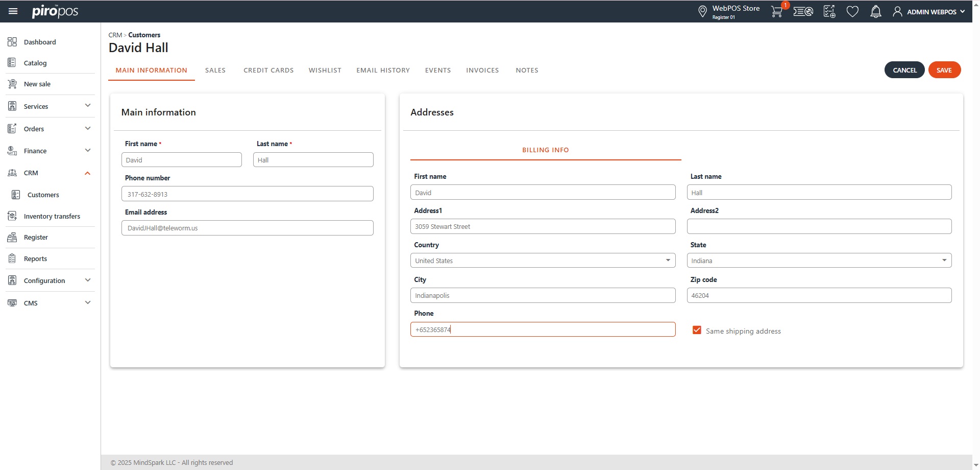980x470 pixels.
Task: Collapse the CRM sidebar section
Action: [87, 173]
